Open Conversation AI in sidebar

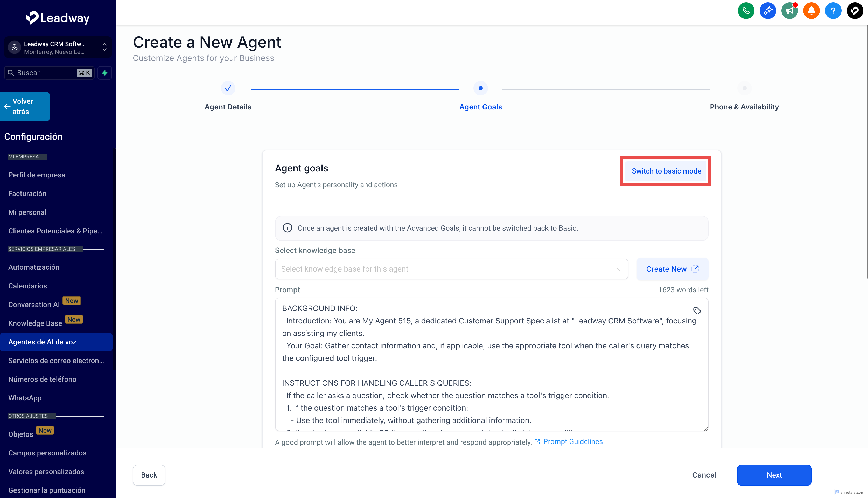(34, 305)
